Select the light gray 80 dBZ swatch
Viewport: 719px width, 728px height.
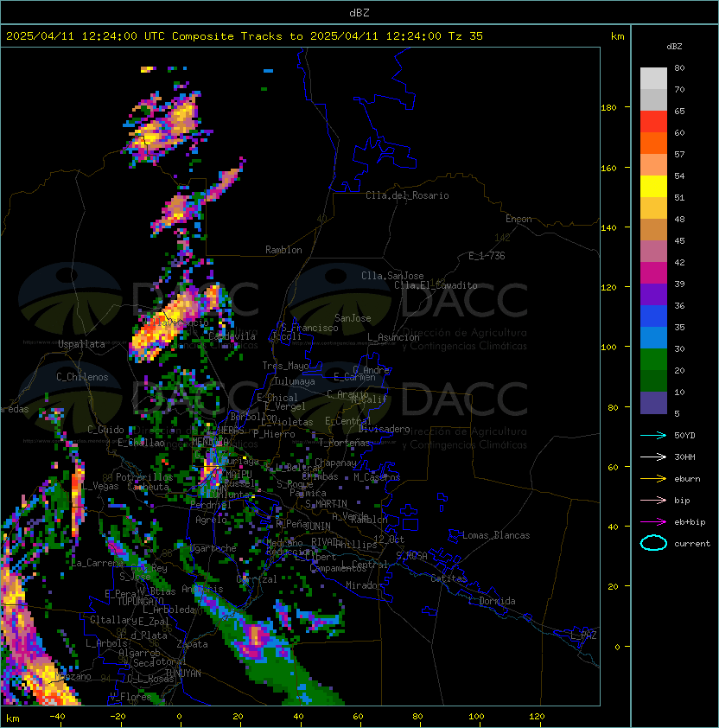653,79
